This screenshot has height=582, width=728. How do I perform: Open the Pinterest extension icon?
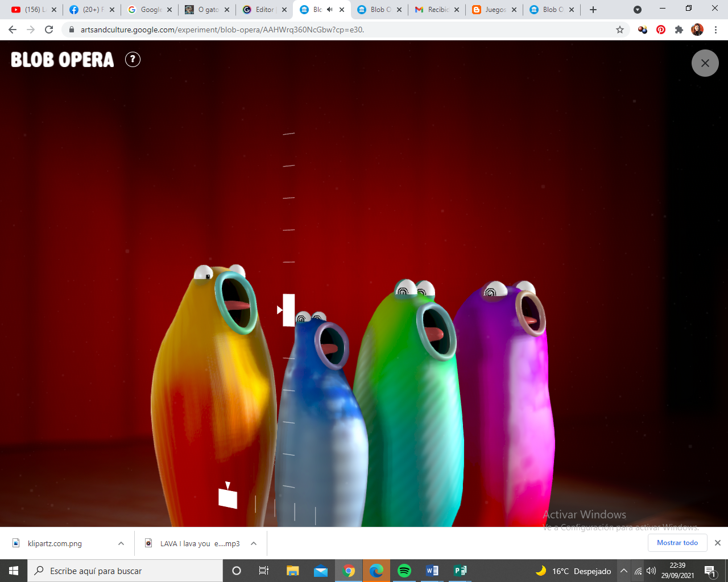(x=661, y=29)
